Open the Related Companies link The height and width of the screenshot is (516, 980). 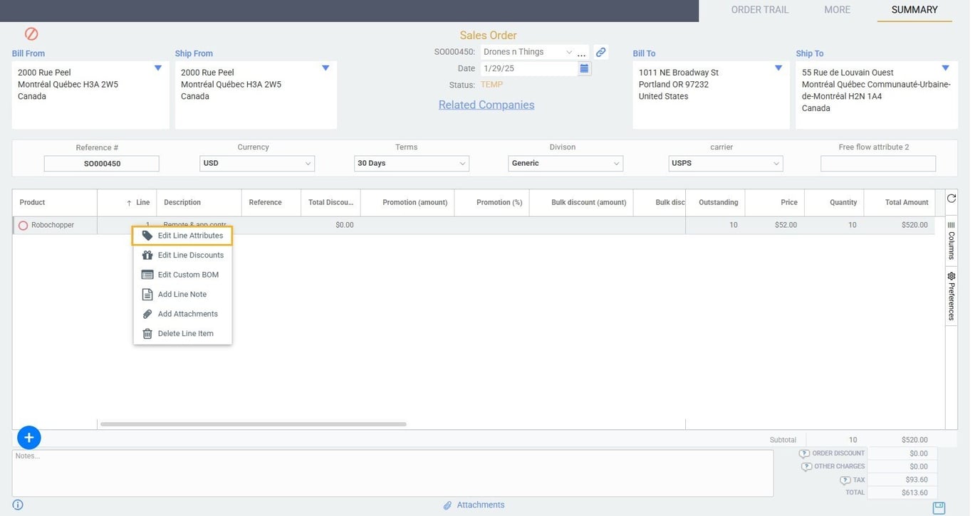[x=486, y=104]
